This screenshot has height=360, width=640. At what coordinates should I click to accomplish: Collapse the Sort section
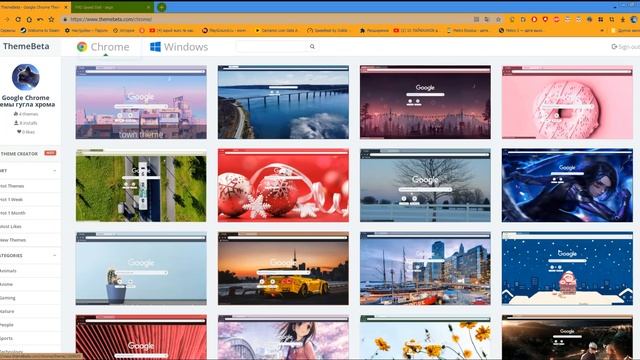pyautogui.click(x=55, y=171)
